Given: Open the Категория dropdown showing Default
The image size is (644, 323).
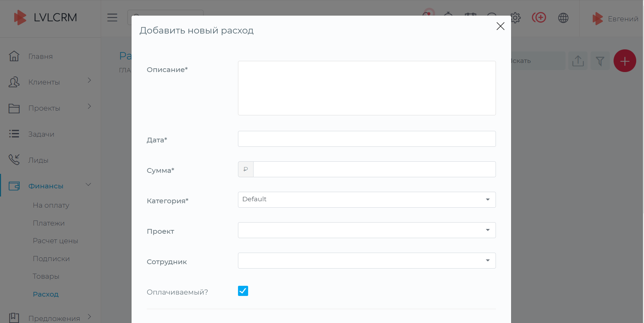Looking at the screenshot, I should 366,200.
